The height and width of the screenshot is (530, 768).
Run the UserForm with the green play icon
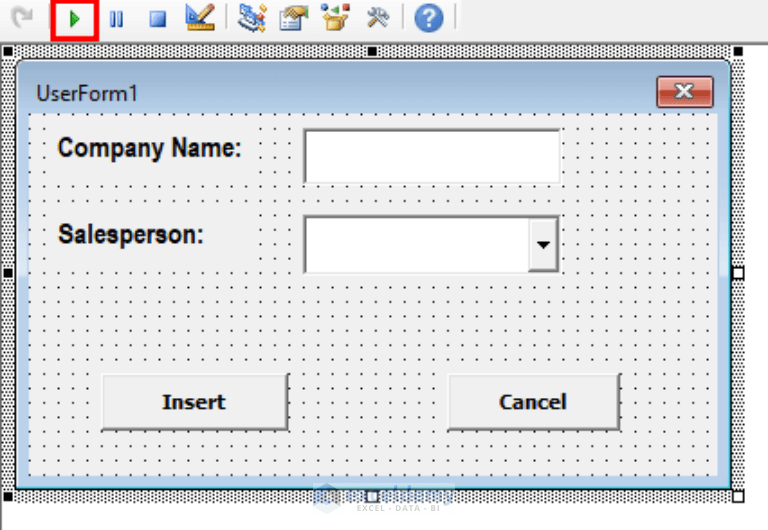[x=74, y=20]
